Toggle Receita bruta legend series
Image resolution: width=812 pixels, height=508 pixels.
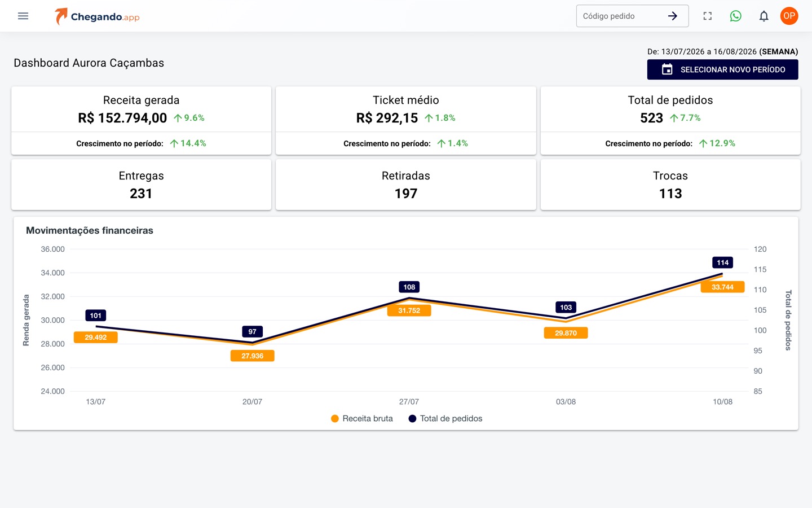coord(361,418)
